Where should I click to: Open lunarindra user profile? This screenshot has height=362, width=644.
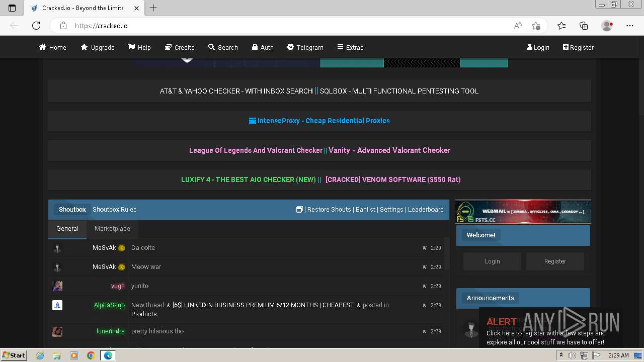[111, 331]
